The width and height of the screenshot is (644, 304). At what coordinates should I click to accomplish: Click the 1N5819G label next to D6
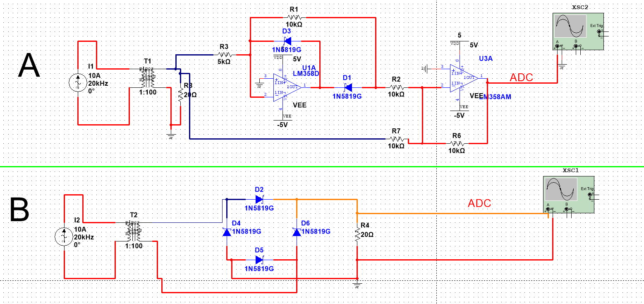point(316,231)
